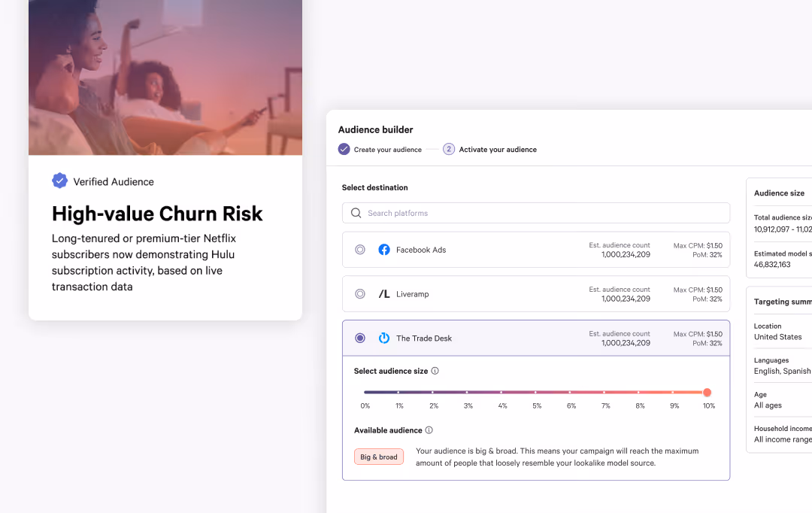Open info icon next to Select audience size
The width and height of the screenshot is (812, 513).
click(x=435, y=371)
